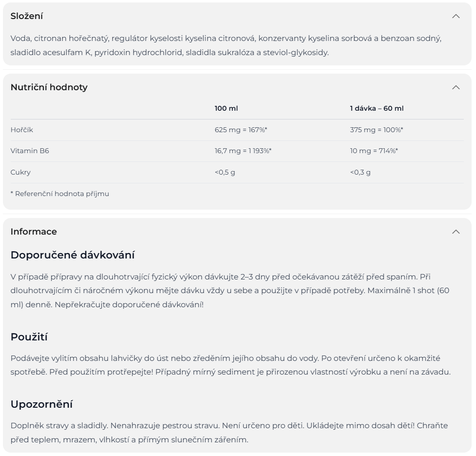
Task: Collapse the Složení section chevron
Action: pyautogui.click(x=455, y=16)
